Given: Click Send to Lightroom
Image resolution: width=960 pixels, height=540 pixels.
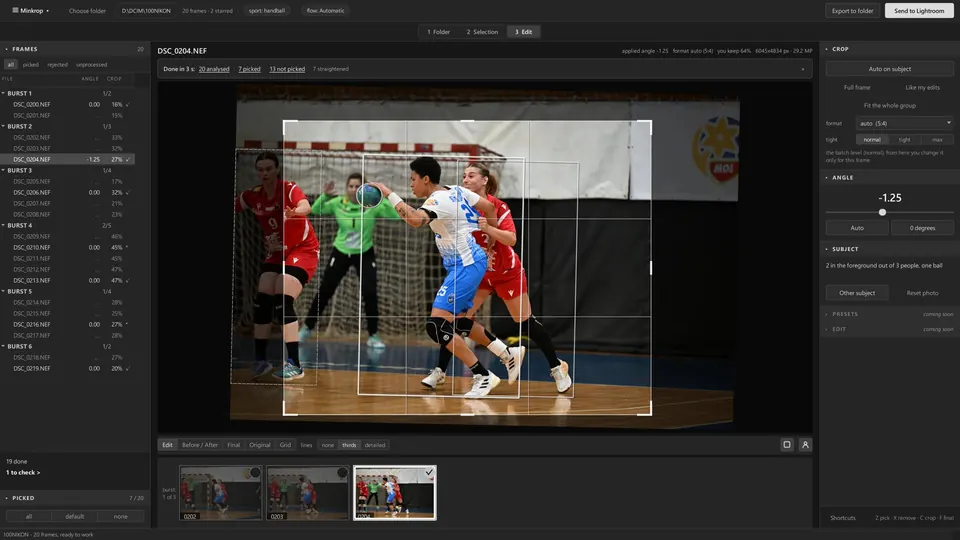Looking at the screenshot, I should [x=918, y=10].
